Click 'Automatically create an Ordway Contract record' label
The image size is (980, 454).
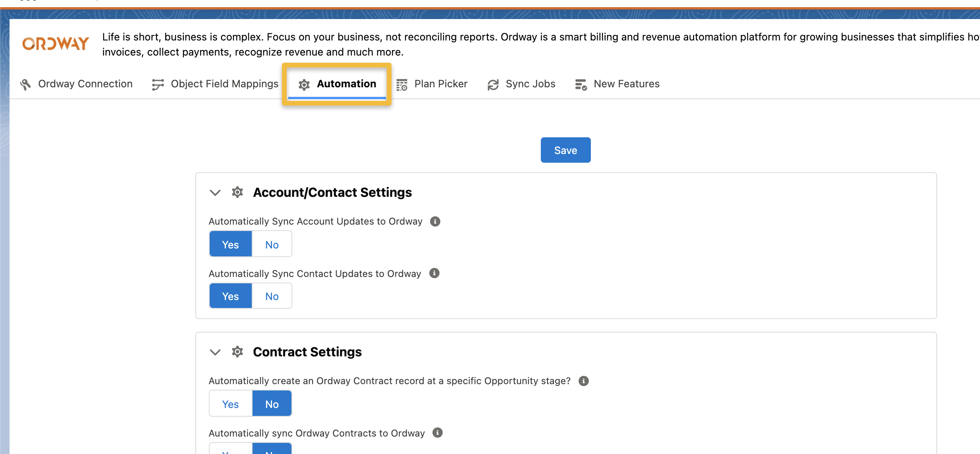coord(390,381)
